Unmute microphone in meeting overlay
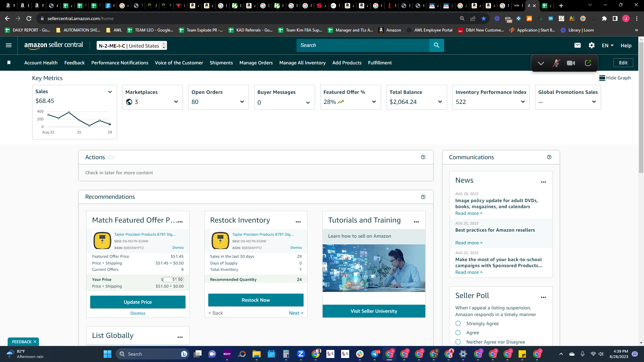Image resolution: width=644 pixels, height=362 pixels. coord(556,63)
